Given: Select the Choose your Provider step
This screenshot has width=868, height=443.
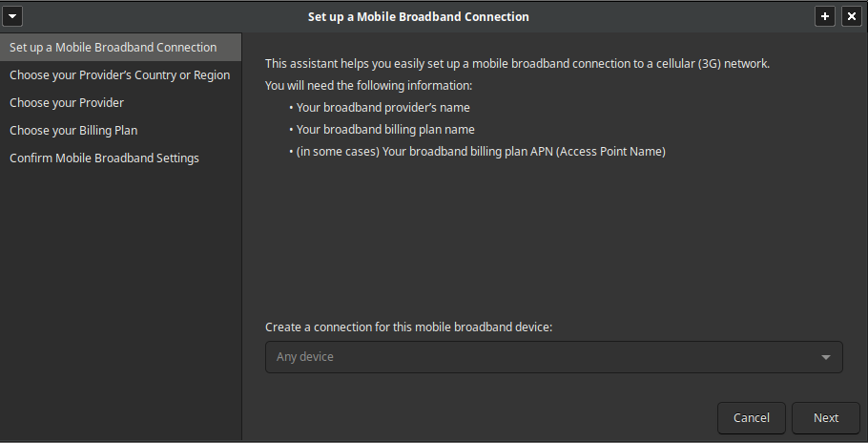Looking at the screenshot, I should click(x=121, y=102).
